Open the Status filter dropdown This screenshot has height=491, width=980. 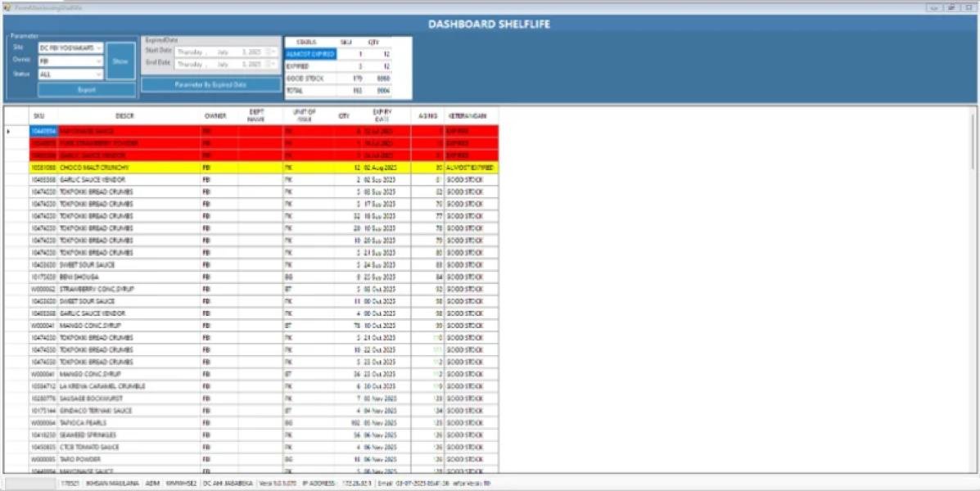(99, 74)
